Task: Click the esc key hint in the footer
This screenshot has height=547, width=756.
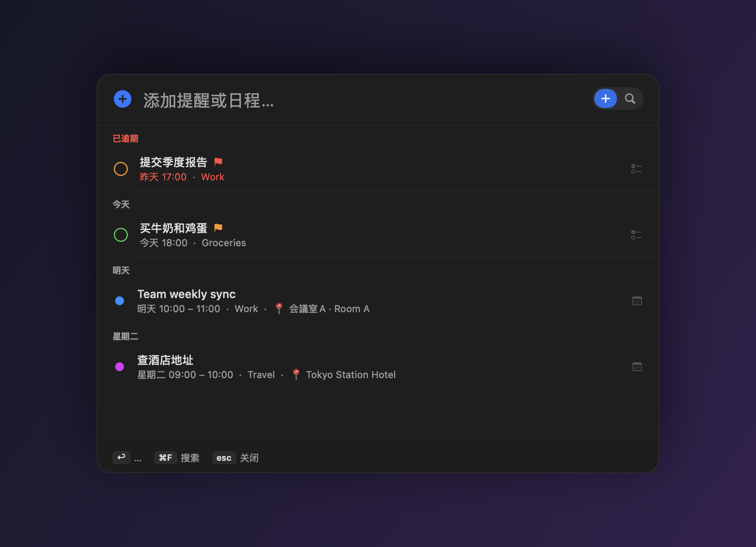Action: 224,458
